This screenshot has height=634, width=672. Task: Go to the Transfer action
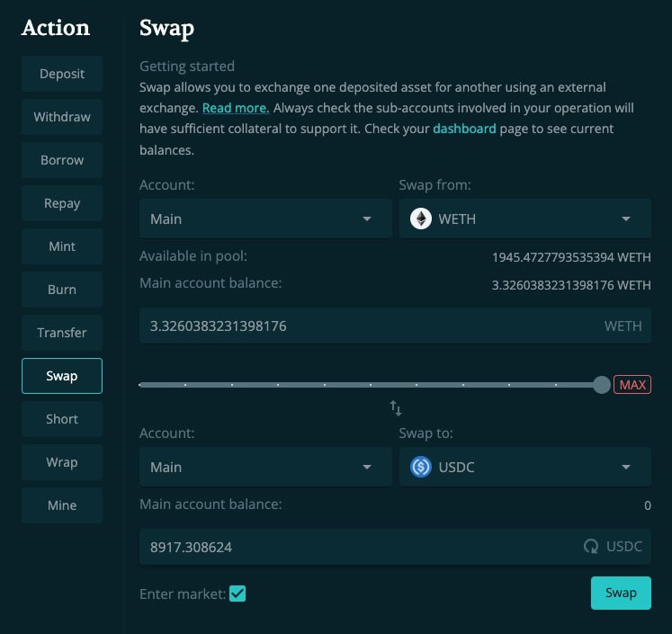pos(62,333)
